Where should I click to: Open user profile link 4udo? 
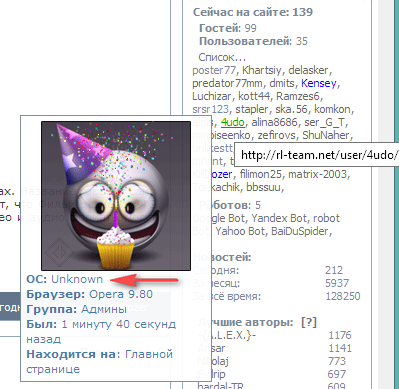point(233,122)
